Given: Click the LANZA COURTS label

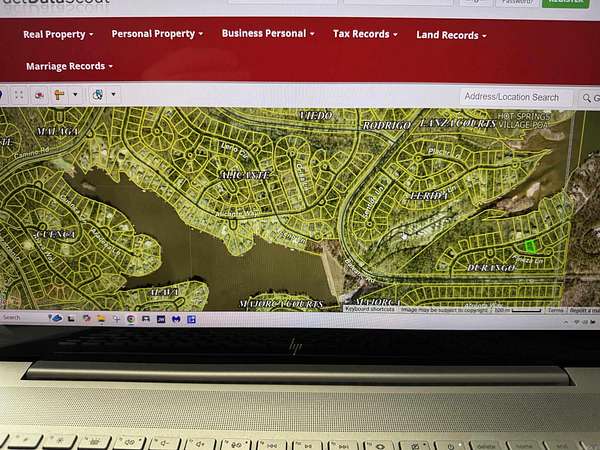Looking at the screenshot, I should tap(457, 123).
